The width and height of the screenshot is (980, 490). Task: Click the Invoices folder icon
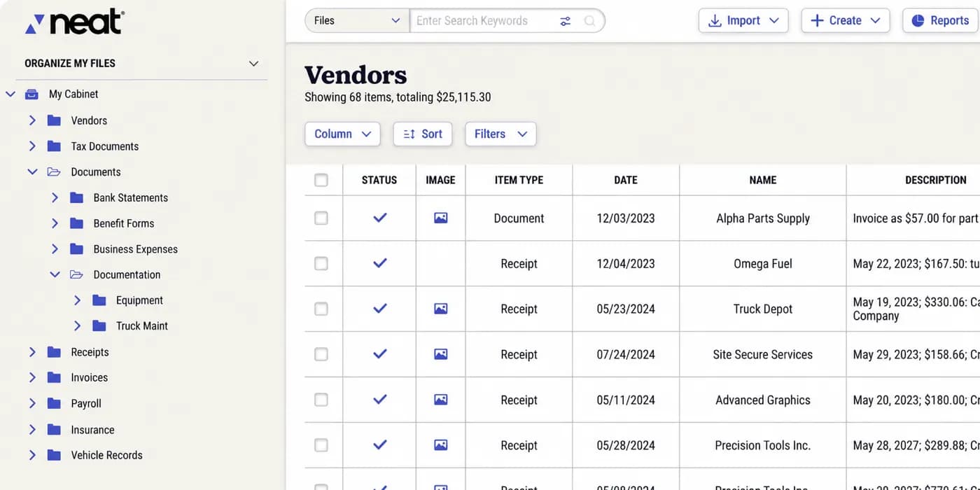(54, 377)
